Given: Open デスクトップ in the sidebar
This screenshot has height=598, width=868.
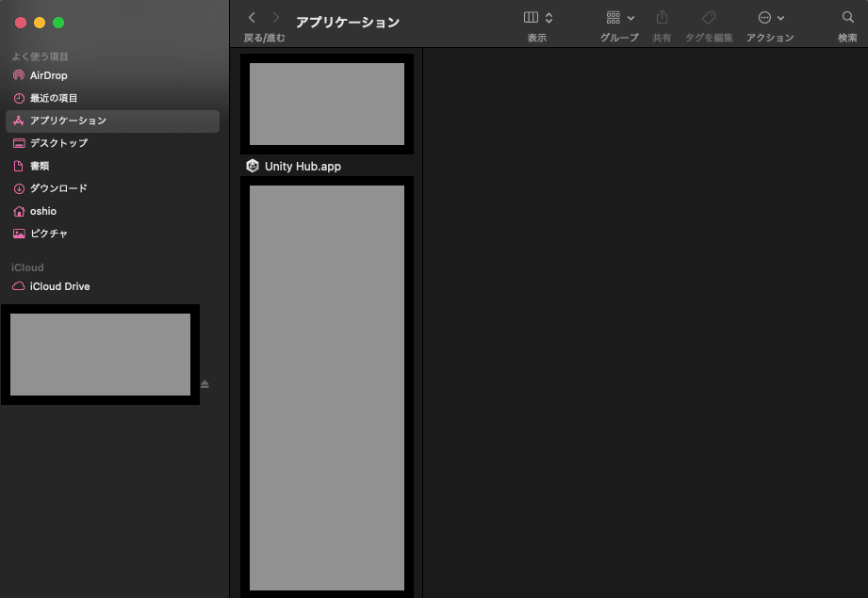Looking at the screenshot, I should [x=112, y=143].
